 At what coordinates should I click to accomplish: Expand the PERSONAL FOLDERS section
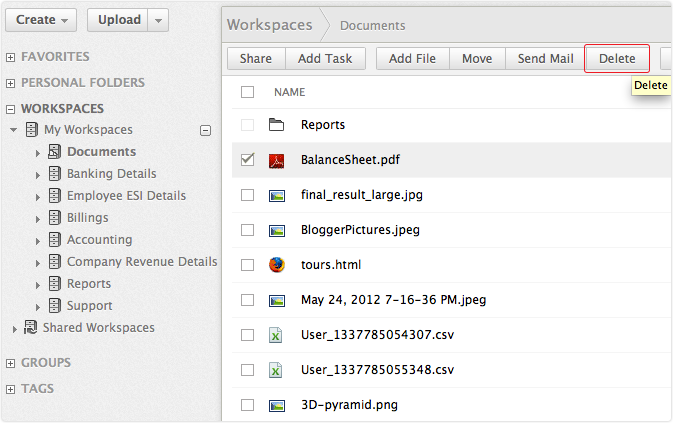(x=11, y=83)
